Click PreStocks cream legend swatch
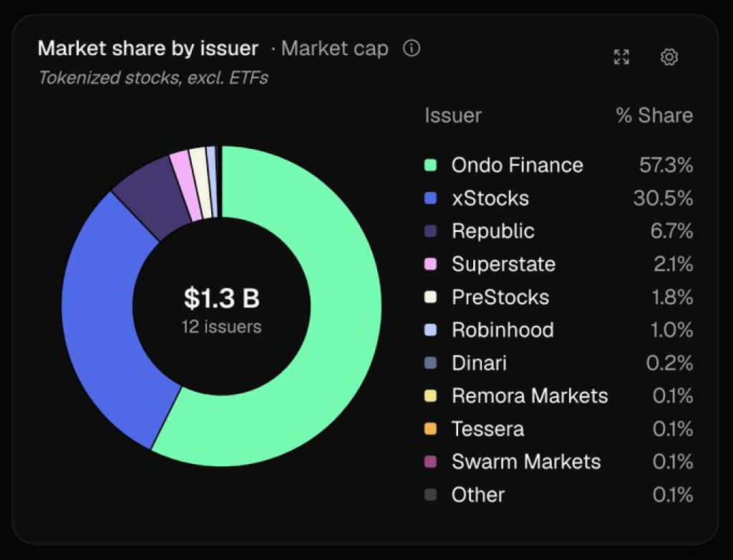733x560 pixels. (430, 297)
